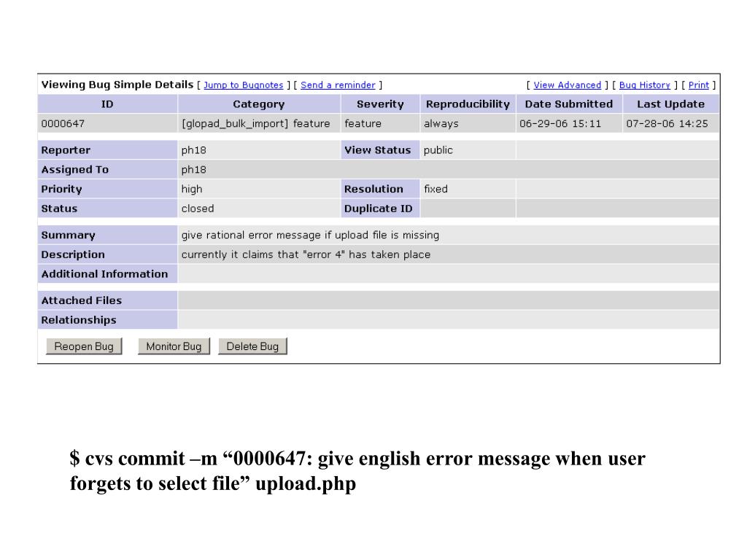The width and height of the screenshot is (747, 560).
Task: Click the Send a reminder link
Action: point(338,85)
